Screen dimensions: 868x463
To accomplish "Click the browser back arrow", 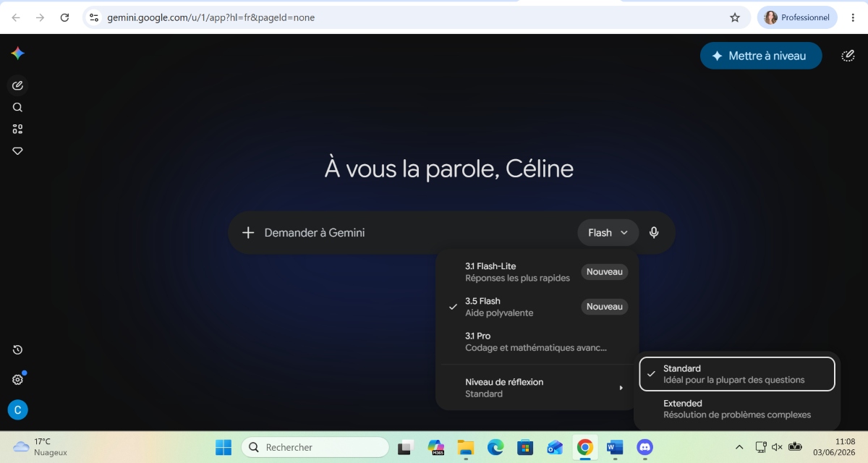I will (x=16, y=17).
